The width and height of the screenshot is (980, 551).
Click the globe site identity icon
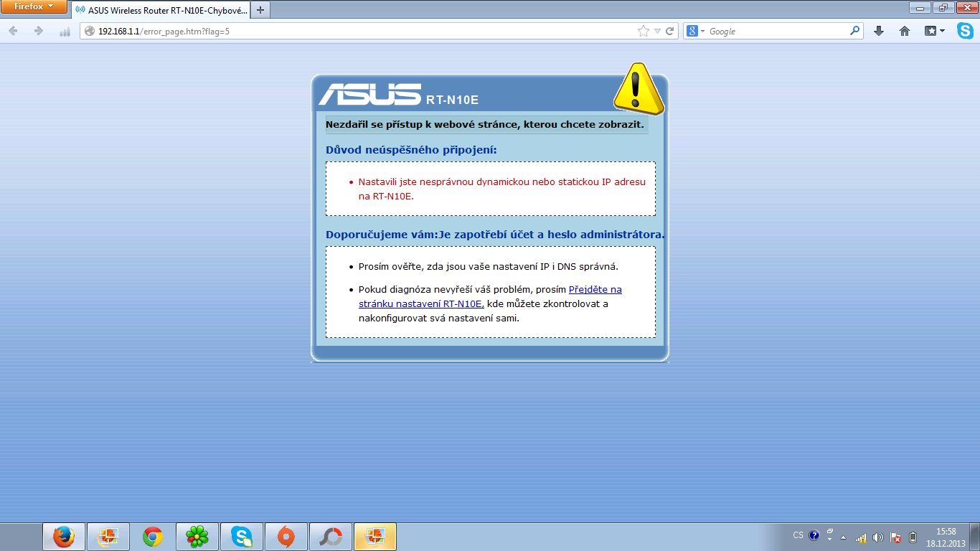(89, 32)
